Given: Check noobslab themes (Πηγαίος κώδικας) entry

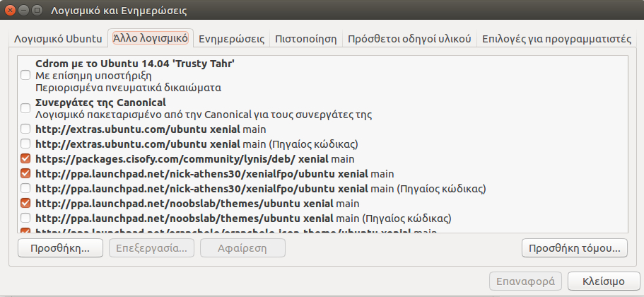Looking at the screenshot, I should tap(25, 218).
